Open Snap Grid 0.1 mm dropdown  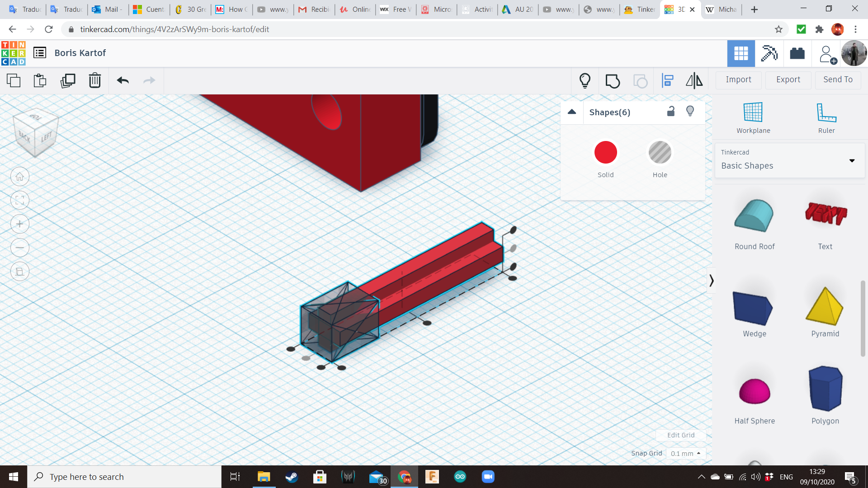[x=685, y=453]
